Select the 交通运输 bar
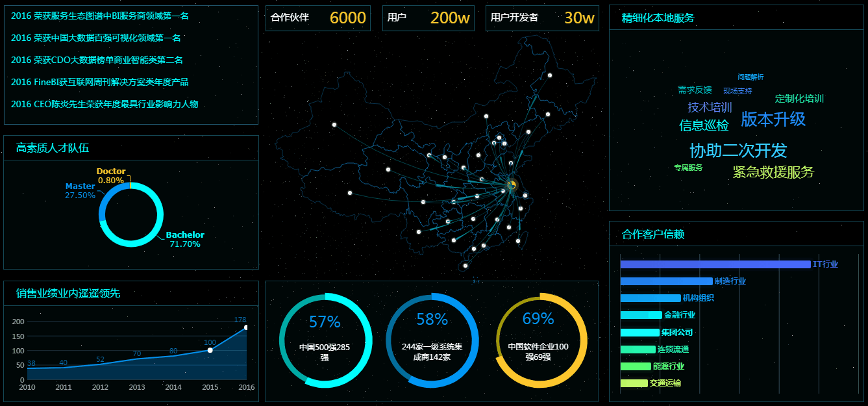This screenshot has height=406, width=868. [x=634, y=383]
